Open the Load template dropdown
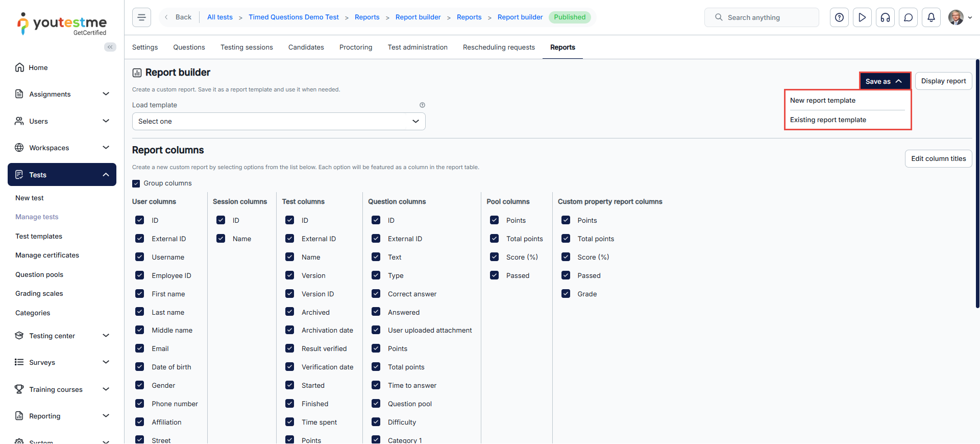Screen dimensions: 980x444 pos(278,122)
